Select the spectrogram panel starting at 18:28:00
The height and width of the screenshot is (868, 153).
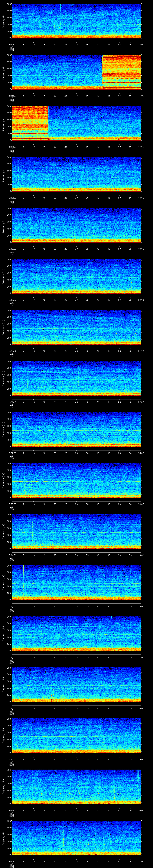tap(76, 736)
